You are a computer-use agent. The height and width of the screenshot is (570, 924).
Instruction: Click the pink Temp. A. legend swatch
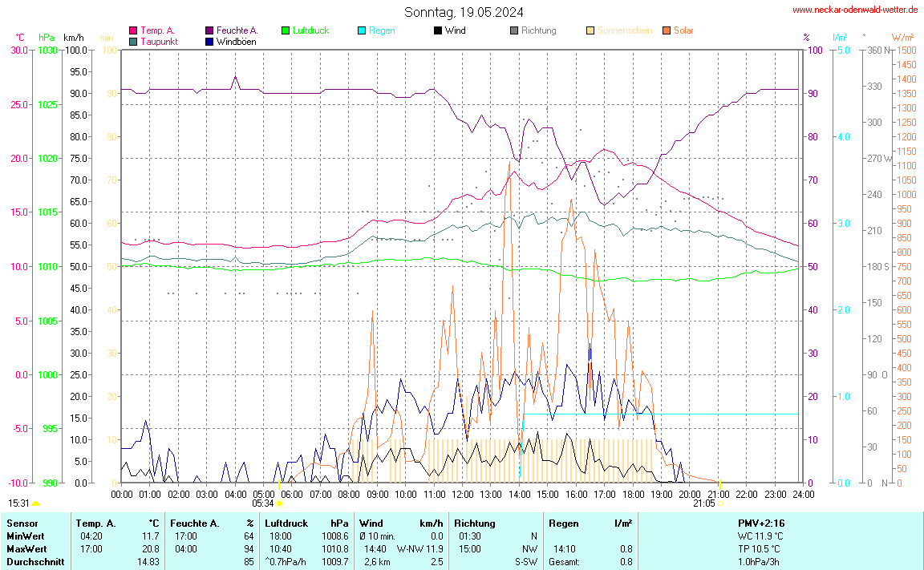[133, 30]
